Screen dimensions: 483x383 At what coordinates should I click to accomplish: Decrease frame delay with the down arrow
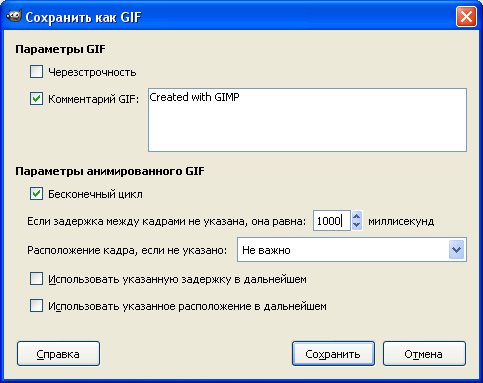357,225
